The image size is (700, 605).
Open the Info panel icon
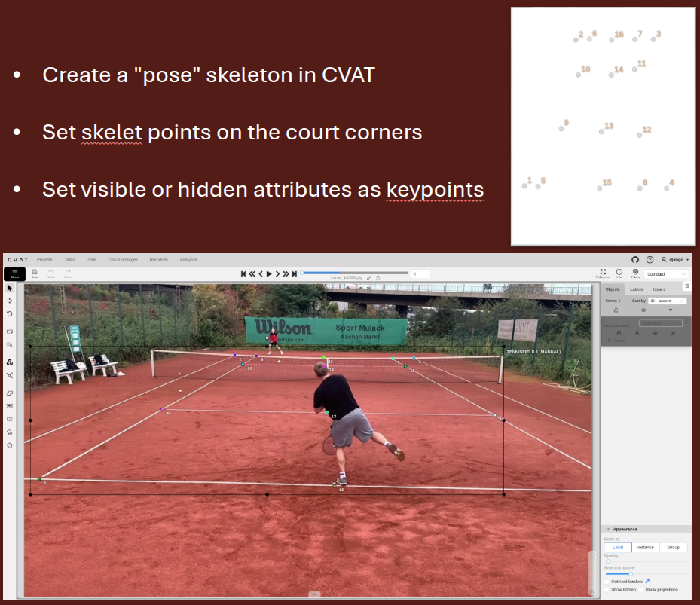pos(619,273)
